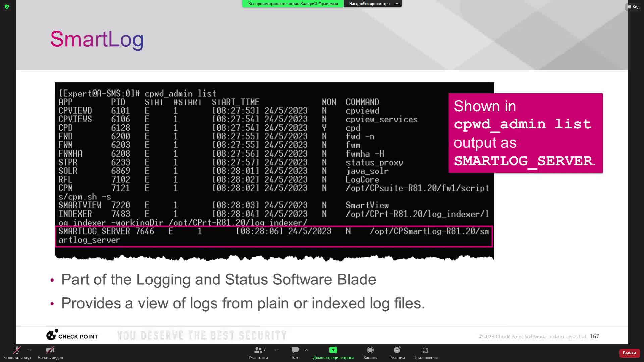
Task: Click the CPVIEWD row PID 6101
Action: pyautogui.click(x=120, y=111)
